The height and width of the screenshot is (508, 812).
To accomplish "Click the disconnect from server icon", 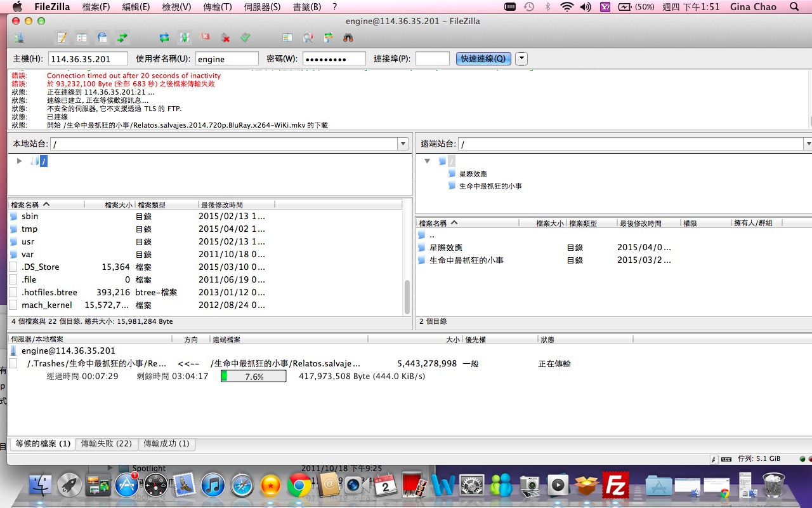I will (225, 37).
